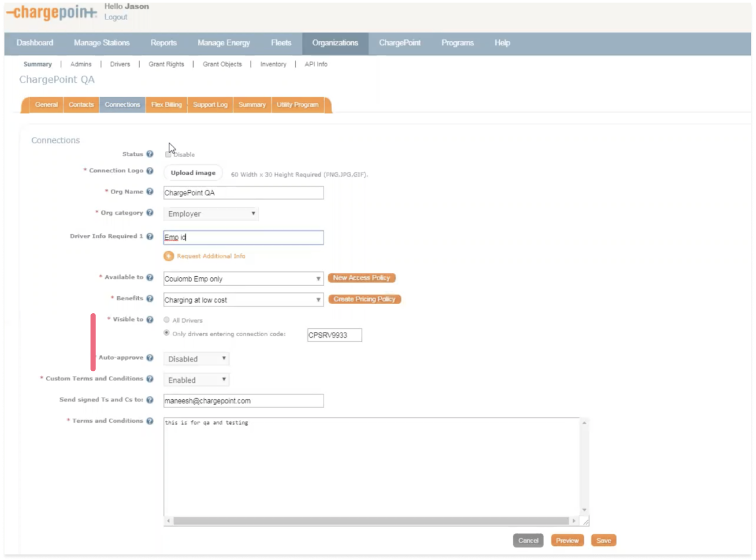Open help icon next to Available to
This screenshot has width=756, height=560.
pyautogui.click(x=150, y=277)
